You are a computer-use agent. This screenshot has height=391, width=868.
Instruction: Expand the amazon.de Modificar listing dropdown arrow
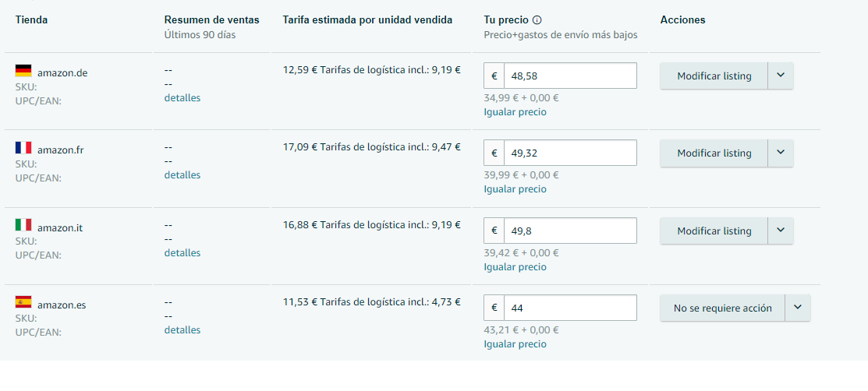(781, 76)
